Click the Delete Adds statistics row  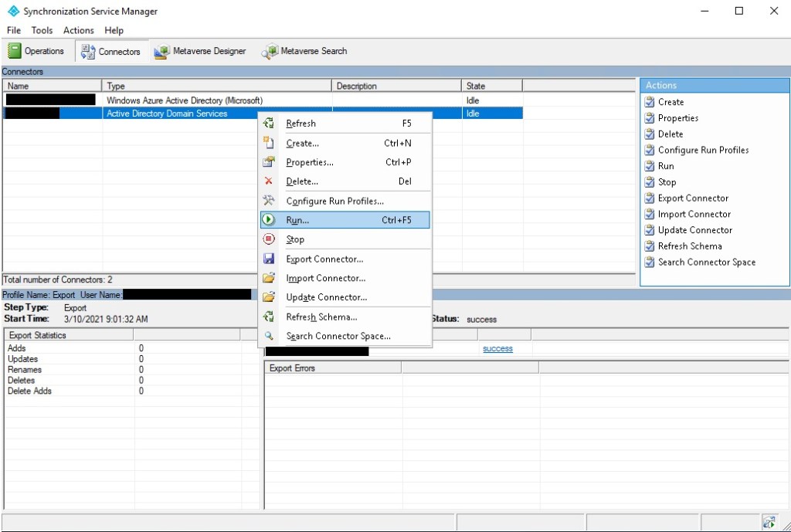click(131, 391)
